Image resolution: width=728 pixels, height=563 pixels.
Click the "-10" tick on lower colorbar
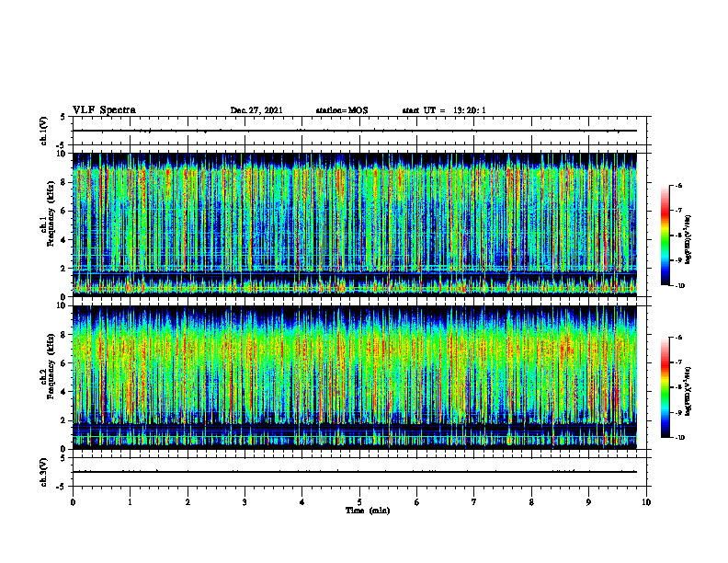[679, 438]
